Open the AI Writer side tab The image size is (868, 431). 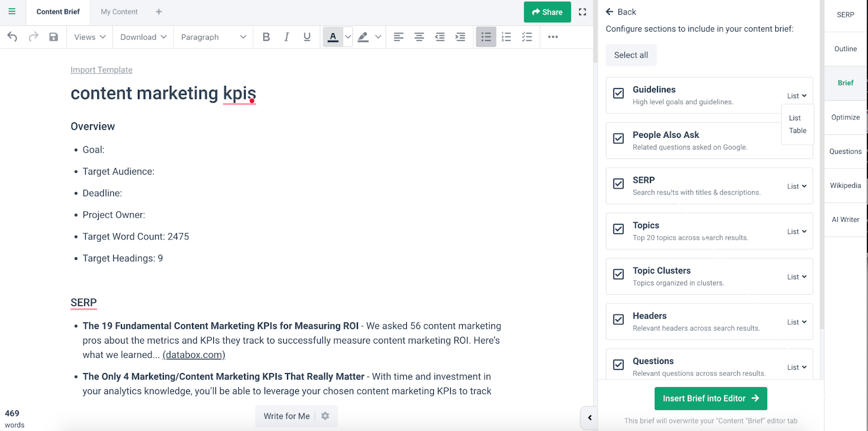845,220
